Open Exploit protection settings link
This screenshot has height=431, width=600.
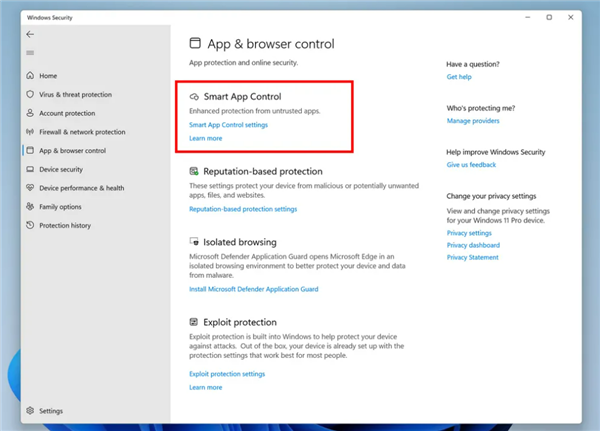coord(227,374)
